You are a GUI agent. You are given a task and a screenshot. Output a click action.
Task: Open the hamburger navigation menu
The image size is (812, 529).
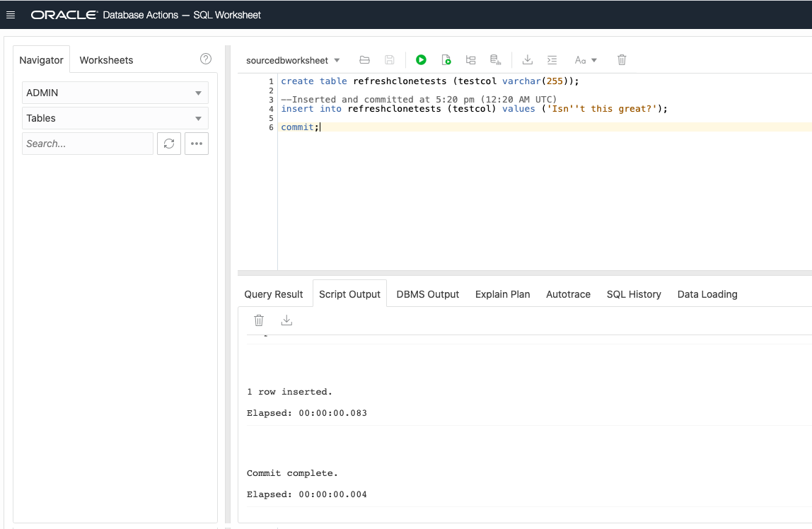coord(11,15)
